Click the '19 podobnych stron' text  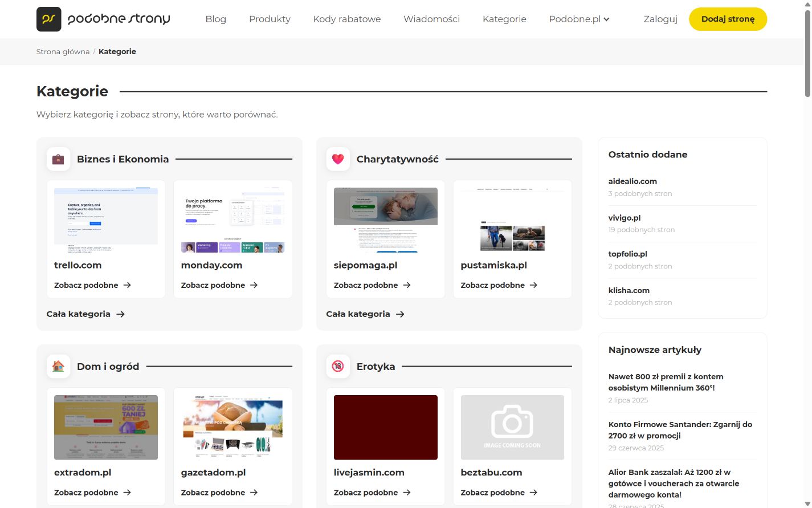[x=642, y=230]
